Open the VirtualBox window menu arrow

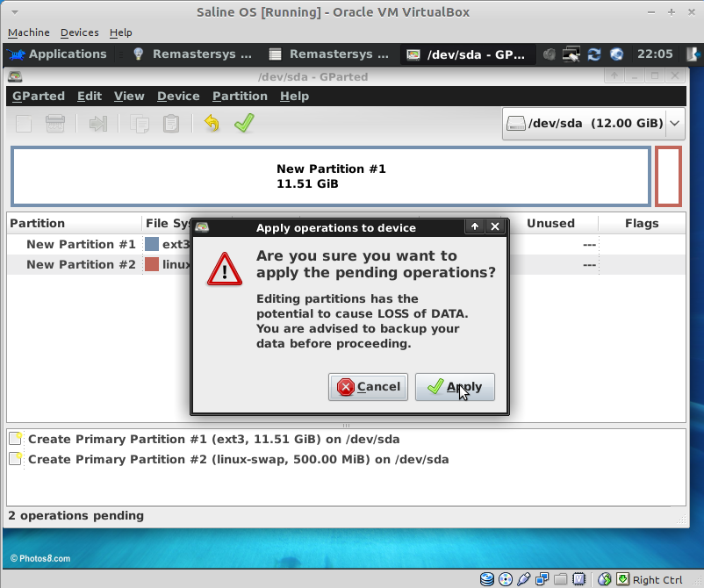tap(15, 12)
